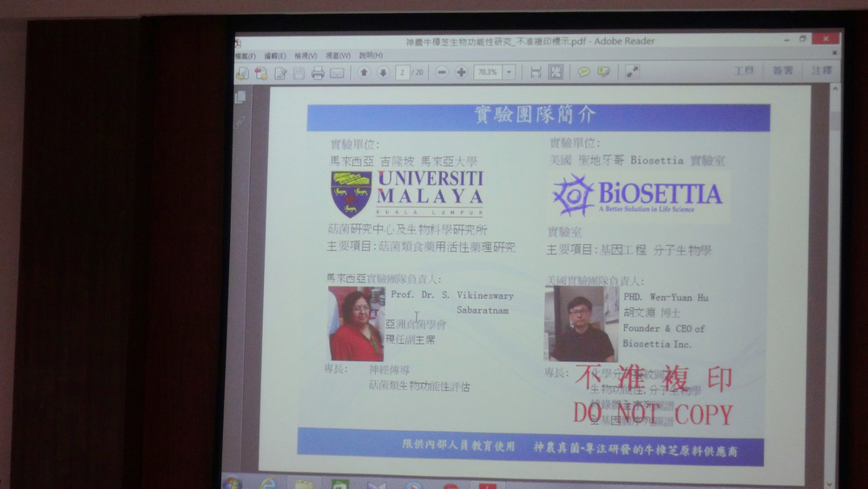Open the 簽署 pane
Image resolution: width=868 pixels, height=489 pixels.
[783, 71]
